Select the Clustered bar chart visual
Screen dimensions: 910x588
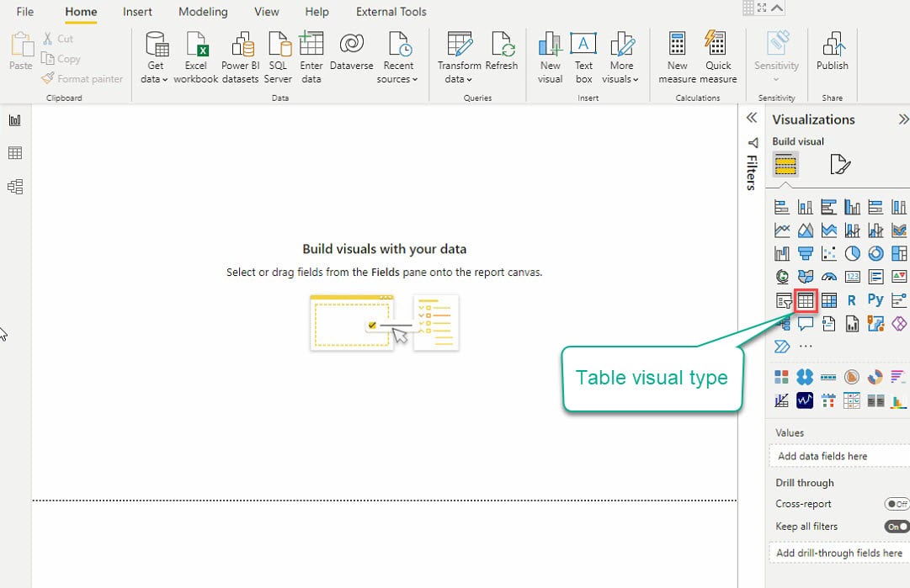point(828,207)
